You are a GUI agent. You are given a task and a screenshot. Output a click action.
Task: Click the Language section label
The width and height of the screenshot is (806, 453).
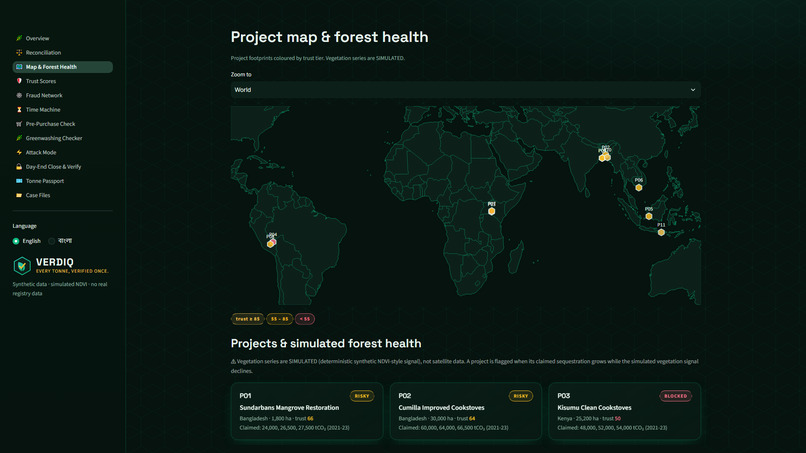point(25,226)
